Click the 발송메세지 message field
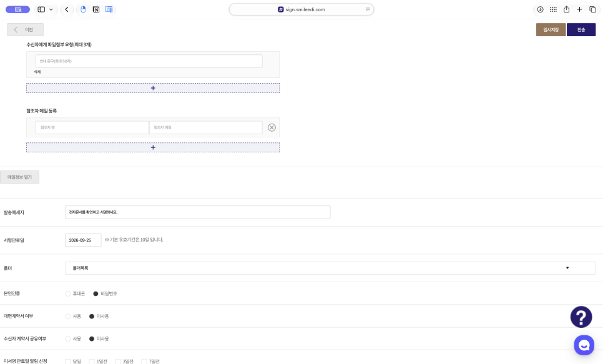603x364 pixels. point(198,212)
